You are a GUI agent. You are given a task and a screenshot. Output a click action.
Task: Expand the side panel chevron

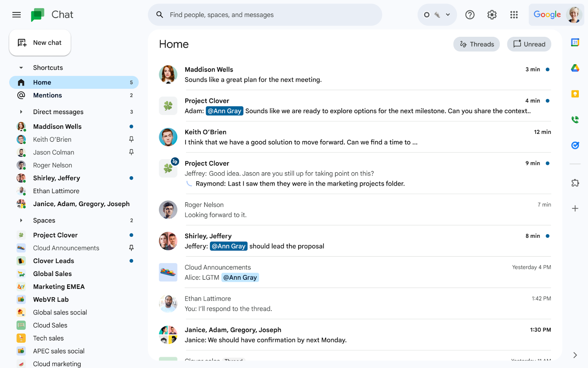(575, 355)
